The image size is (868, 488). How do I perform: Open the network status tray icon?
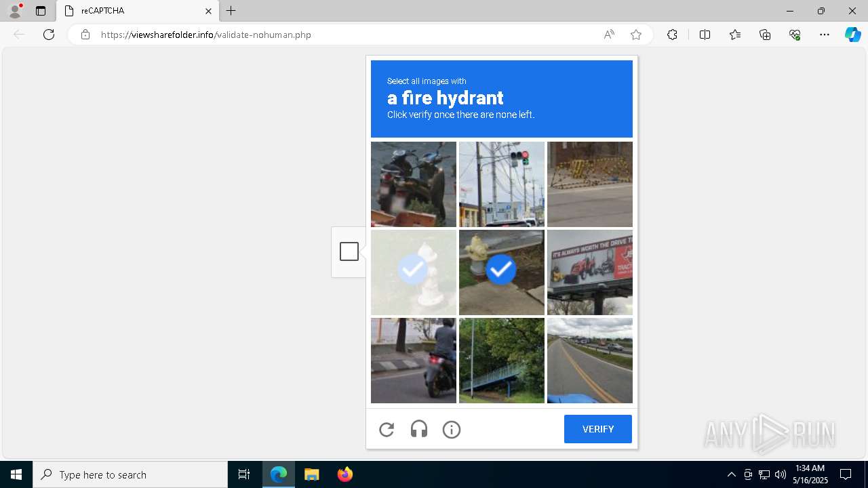click(764, 474)
